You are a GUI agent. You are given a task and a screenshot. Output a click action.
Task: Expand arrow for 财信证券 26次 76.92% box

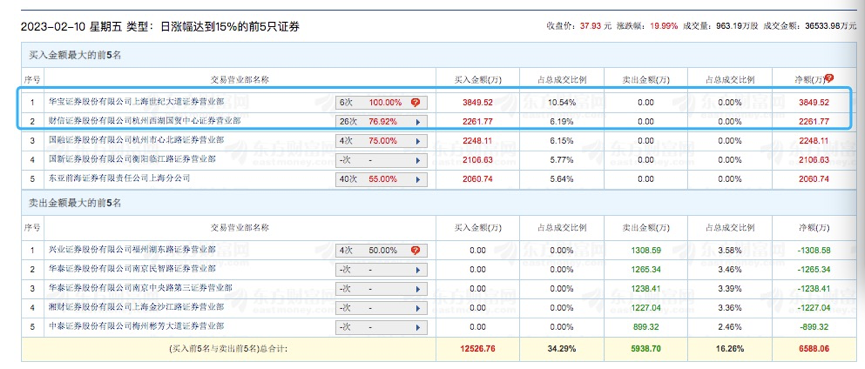click(418, 121)
